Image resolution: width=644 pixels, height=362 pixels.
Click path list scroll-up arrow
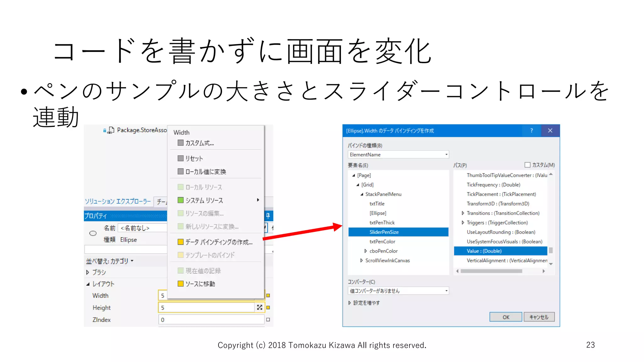coord(551,174)
